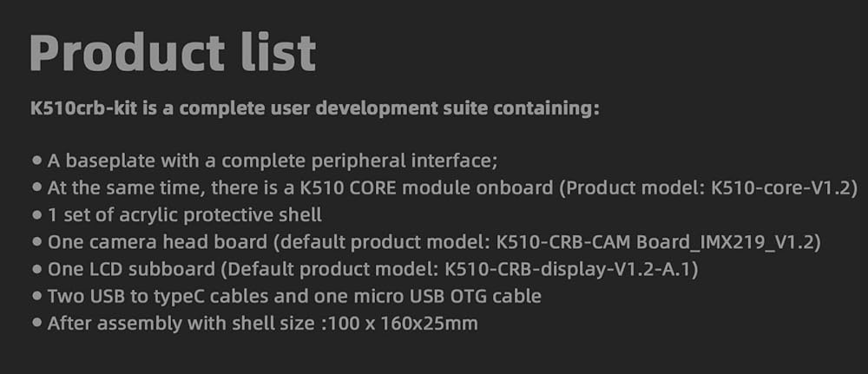The height and width of the screenshot is (374, 868).
Task: Click the bullet before "After assembly"
Action: (36, 323)
